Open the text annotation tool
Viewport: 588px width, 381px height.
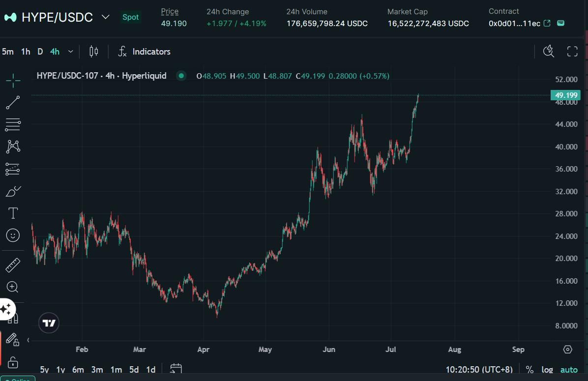(x=12, y=213)
